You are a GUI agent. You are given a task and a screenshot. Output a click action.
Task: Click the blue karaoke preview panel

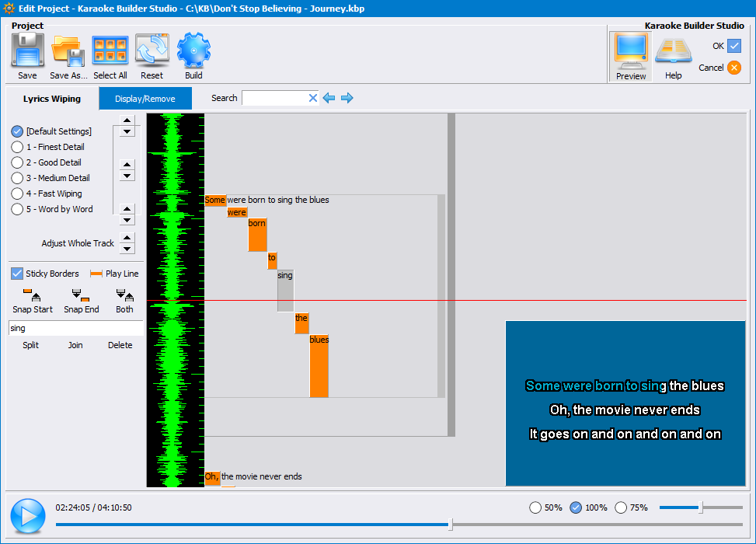tap(625, 403)
